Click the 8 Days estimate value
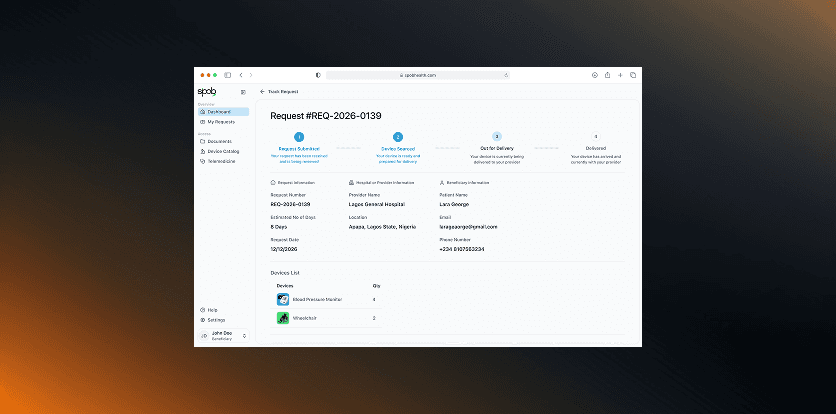This screenshot has width=836, height=414. coord(279,227)
